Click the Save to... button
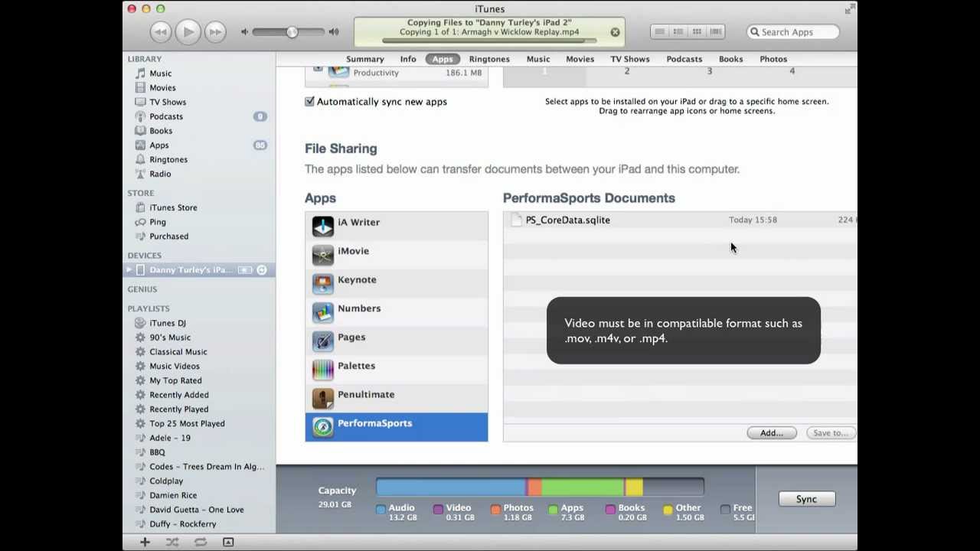 coord(830,433)
